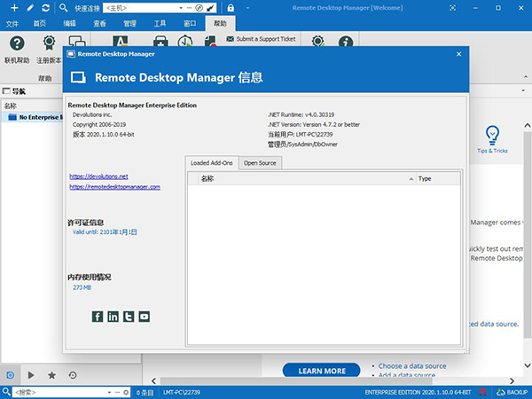Open the 工具 ribbon menu
The height and width of the screenshot is (399, 532).
click(x=160, y=22)
